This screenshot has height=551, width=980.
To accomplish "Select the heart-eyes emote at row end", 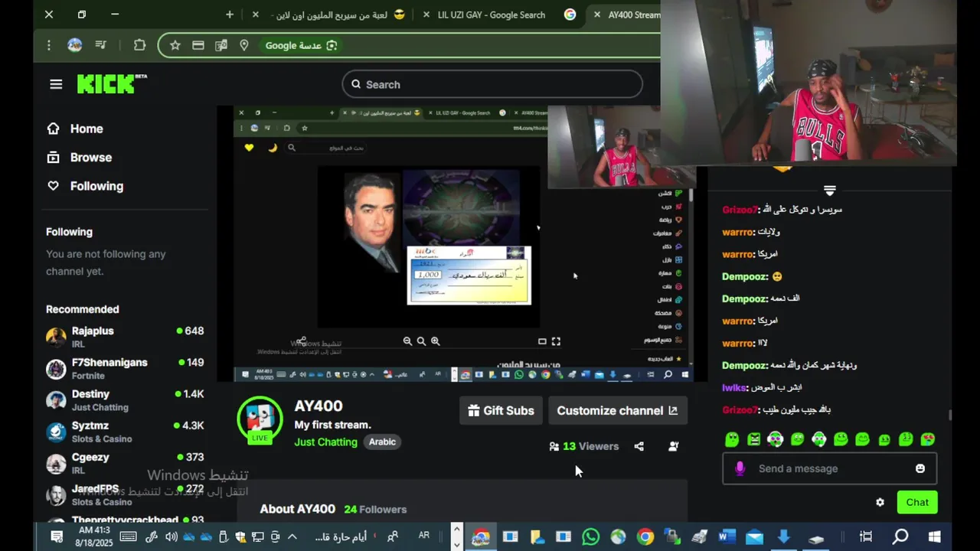I will [927, 439].
